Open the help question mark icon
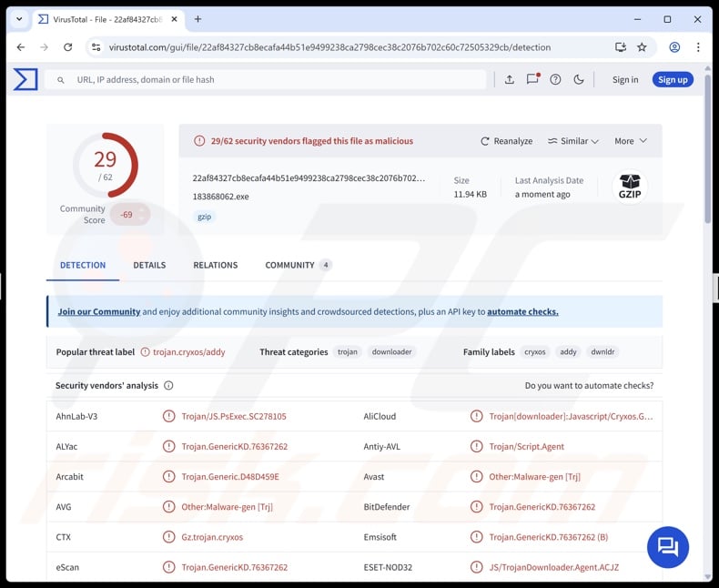 tap(555, 79)
